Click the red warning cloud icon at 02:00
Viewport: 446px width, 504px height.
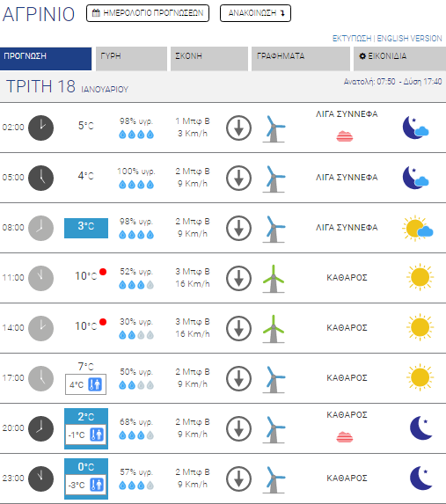pos(345,136)
